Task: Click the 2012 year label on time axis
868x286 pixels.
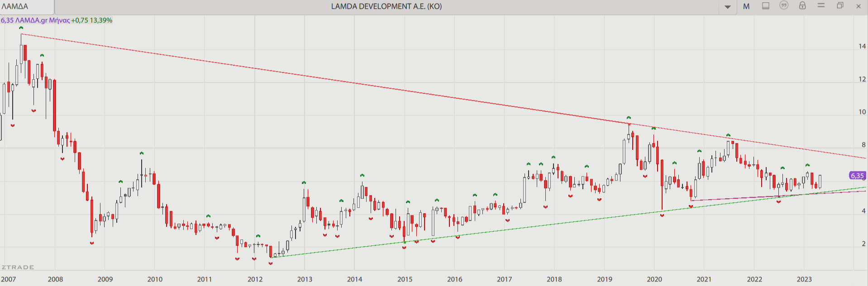Action: click(255, 279)
